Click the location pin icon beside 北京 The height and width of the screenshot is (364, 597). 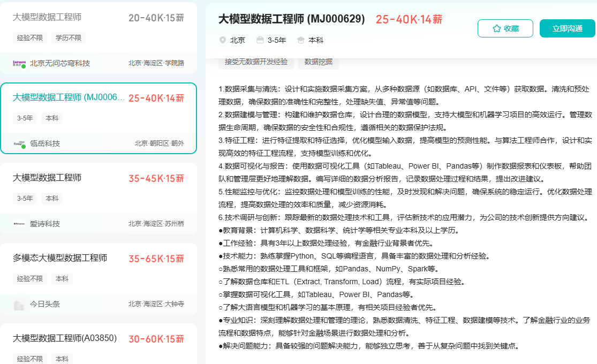pos(222,40)
